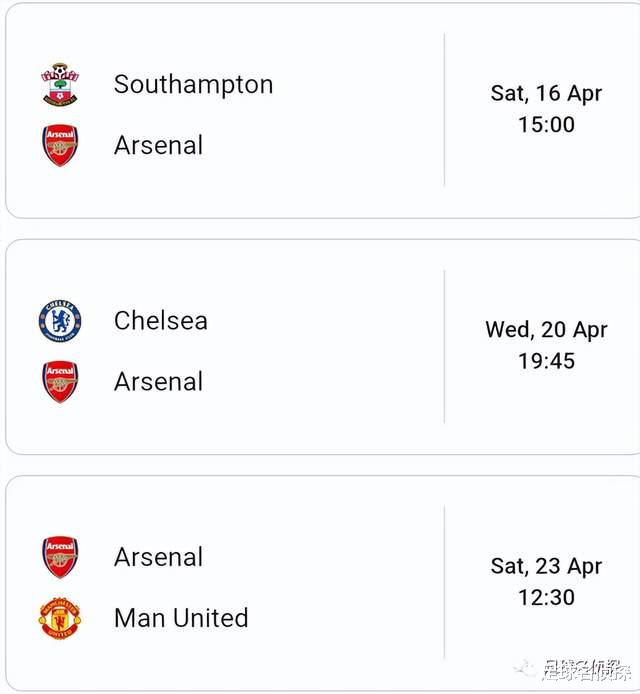Click the Chelsea club crest
The height and width of the screenshot is (694, 640).
click(60, 321)
